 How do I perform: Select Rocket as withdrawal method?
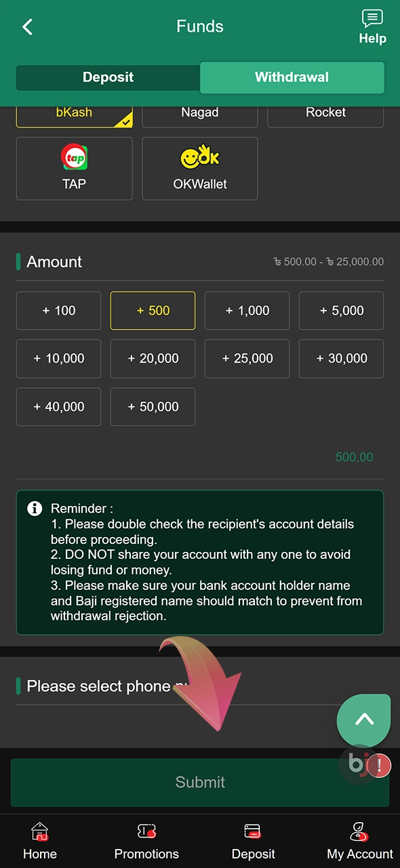[x=325, y=112]
